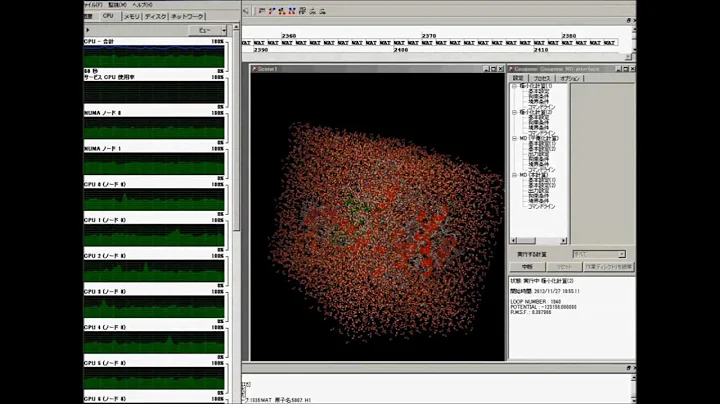Click the CPU 0 (ノード 0) label
Image resolution: width=720 pixels, height=404 pixels.
coord(105,184)
